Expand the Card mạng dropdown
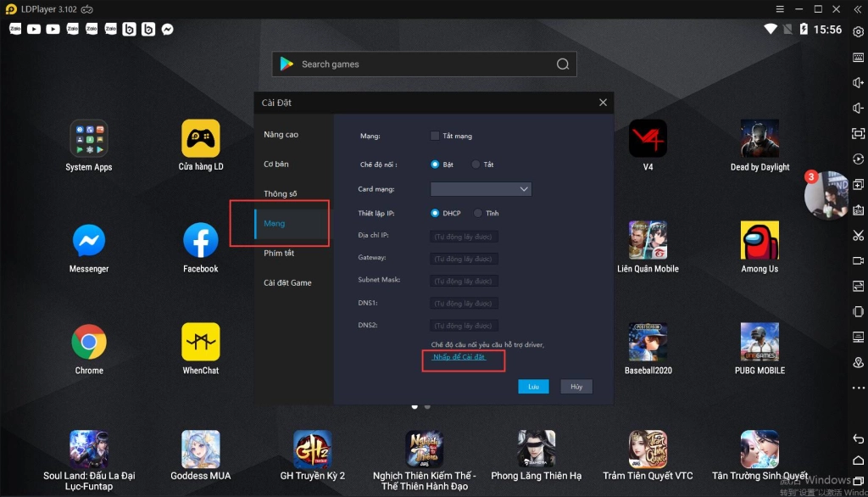Image resolution: width=868 pixels, height=497 pixels. click(481, 189)
